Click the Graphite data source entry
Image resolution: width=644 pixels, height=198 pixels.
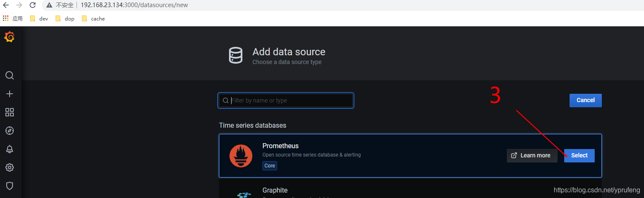(275, 190)
